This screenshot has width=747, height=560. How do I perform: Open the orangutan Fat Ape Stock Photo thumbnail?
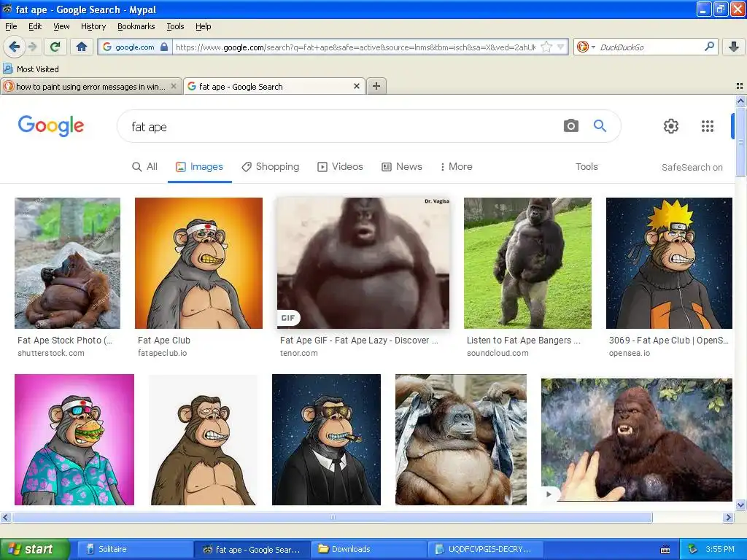(x=67, y=262)
